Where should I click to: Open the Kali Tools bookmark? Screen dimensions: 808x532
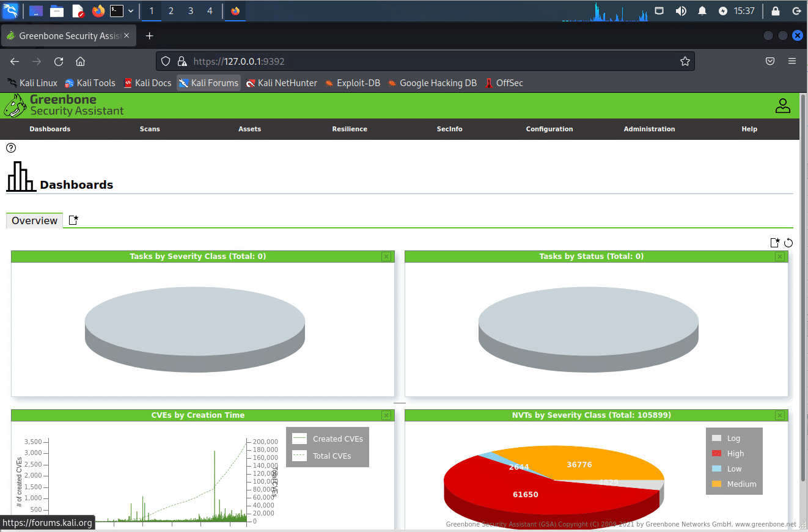coord(90,83)
